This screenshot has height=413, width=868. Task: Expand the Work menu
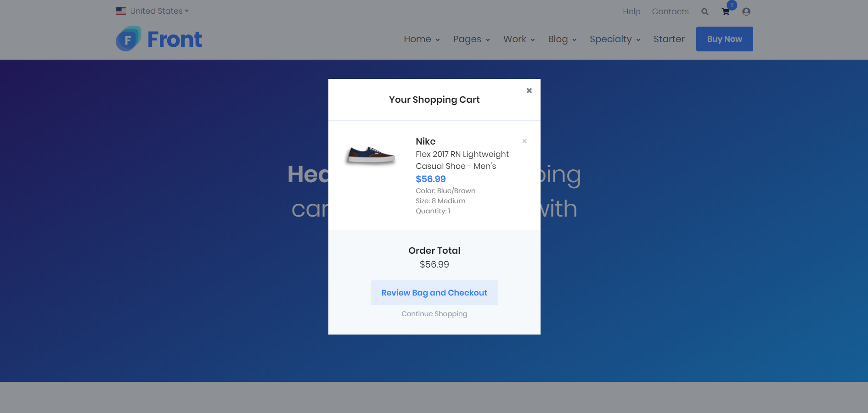pos(519,39)
